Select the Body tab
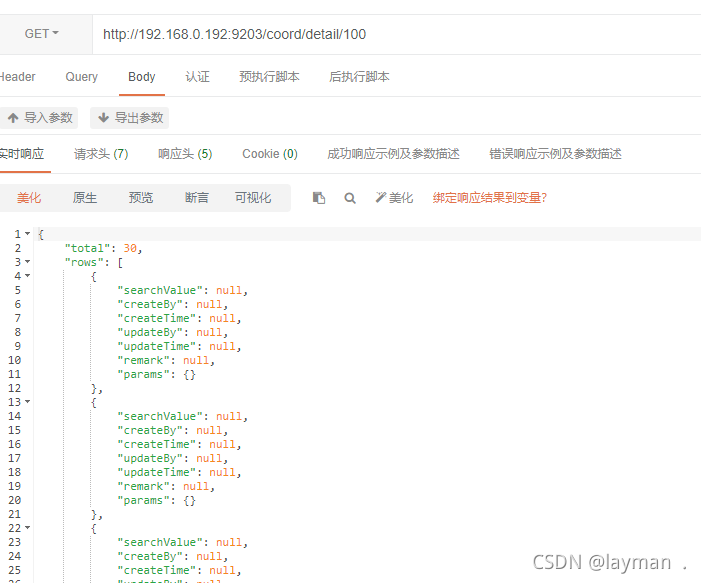The height and width of the screenshot is (583, 701). [142, 77]
